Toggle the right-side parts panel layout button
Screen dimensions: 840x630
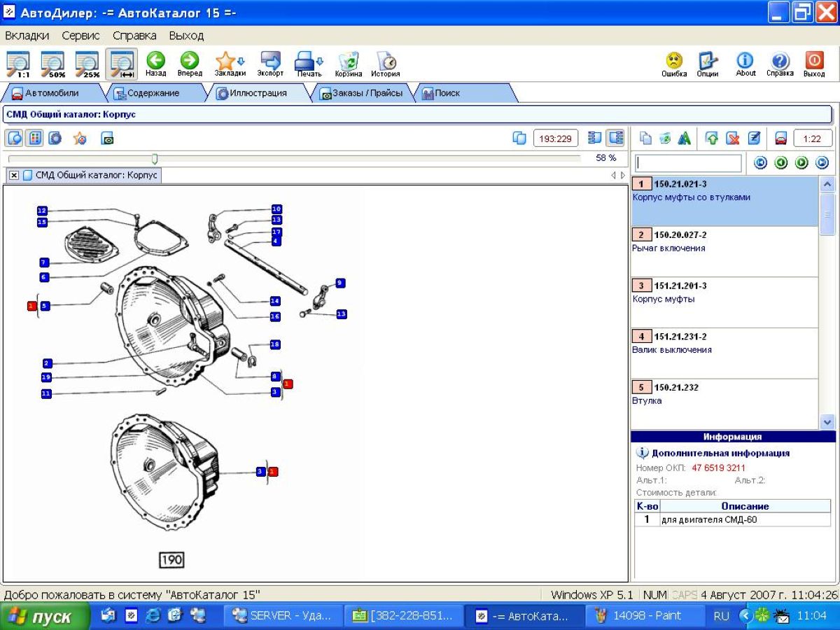point(615,138)
